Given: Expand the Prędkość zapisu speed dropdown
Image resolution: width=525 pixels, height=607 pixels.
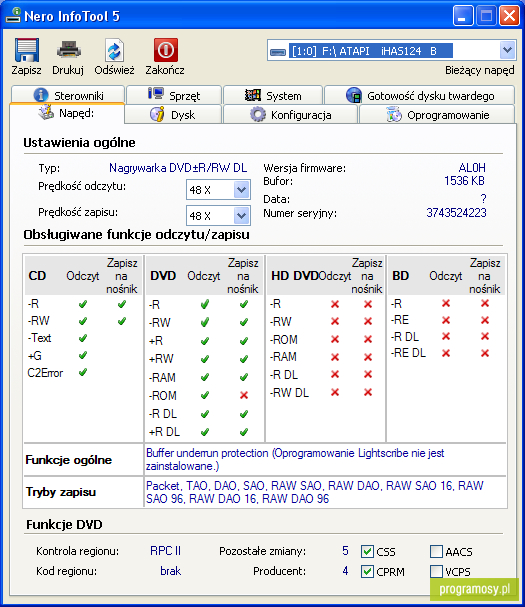Looking at the screenshot, I should pyautogui.click(x=242, y=216).
